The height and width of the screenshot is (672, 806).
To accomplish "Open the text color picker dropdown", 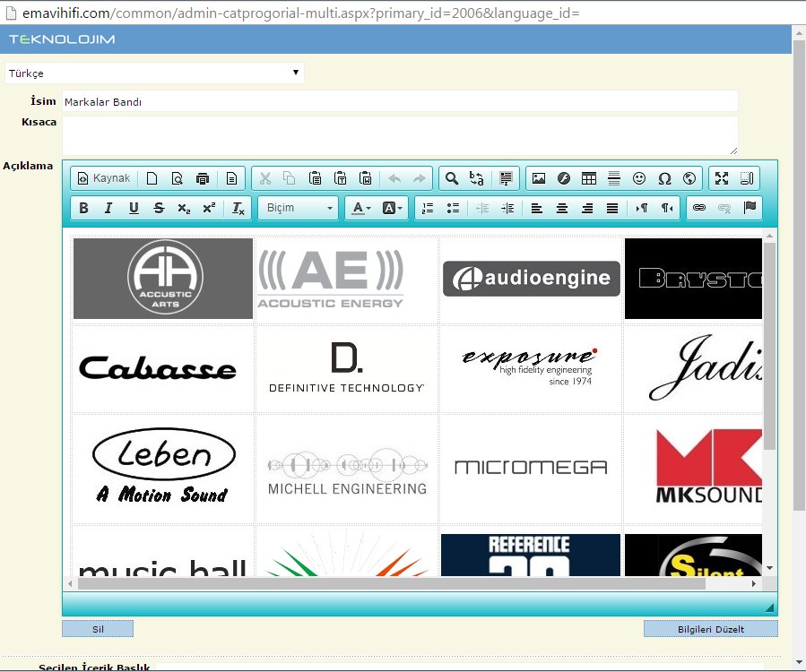I will (x=360, y=208).
